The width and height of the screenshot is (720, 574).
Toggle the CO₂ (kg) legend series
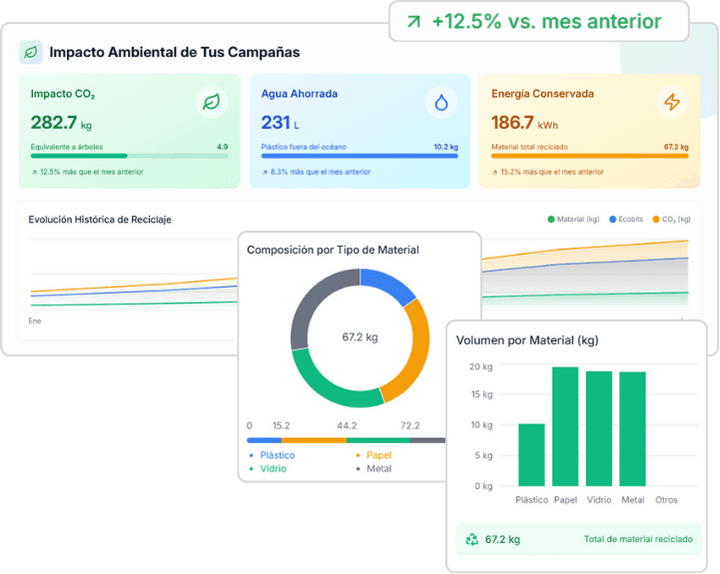tap(671, 219)
